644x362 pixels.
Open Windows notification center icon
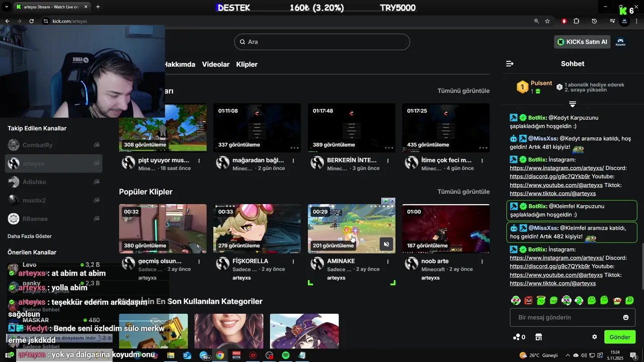tap(633, 355)
